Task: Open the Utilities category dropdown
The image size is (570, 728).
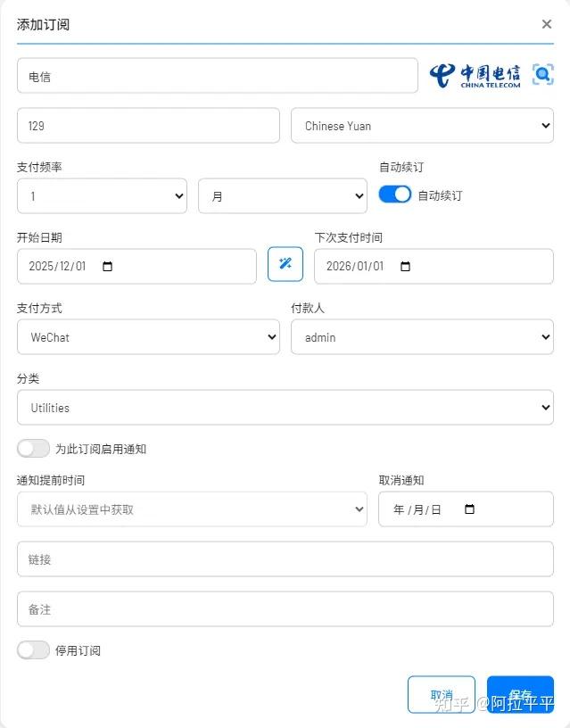Action: pos(285,408)
